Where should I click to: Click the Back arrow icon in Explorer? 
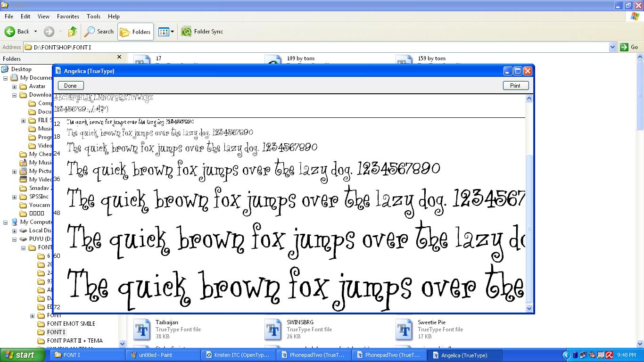click(x=9, y=32)
